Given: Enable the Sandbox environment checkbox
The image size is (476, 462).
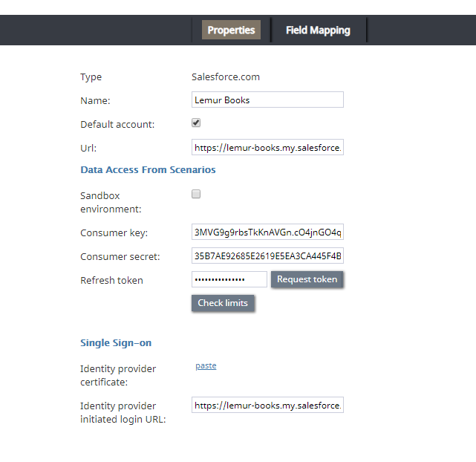Looking at the screenshot, I should click(x=196, y=194).
